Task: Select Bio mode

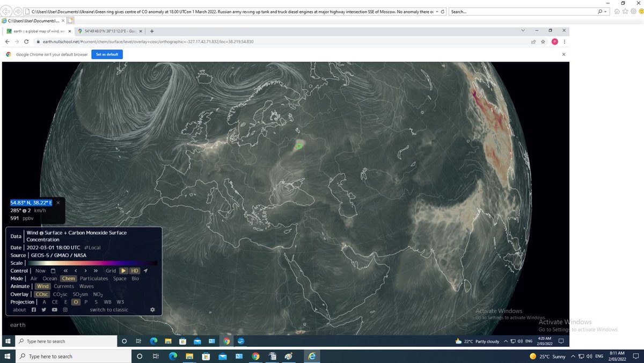Action: (135, 279)
